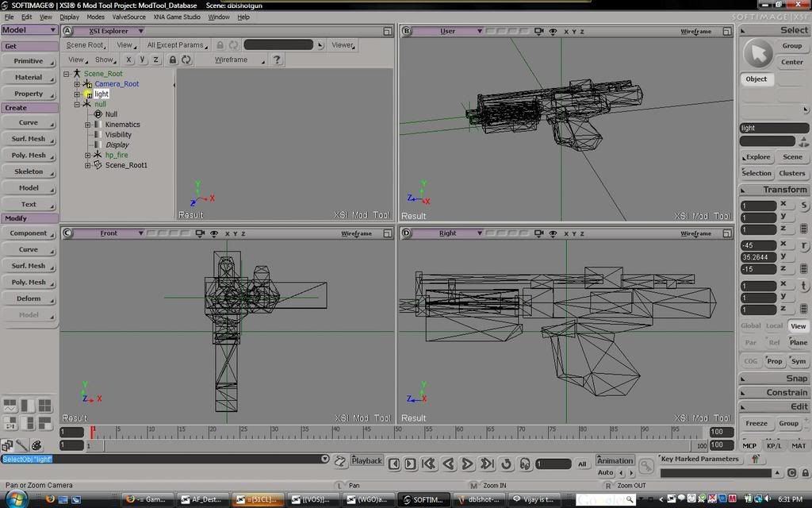Open the Display menu
The image size is (812, 508).
tap(70, 17)
